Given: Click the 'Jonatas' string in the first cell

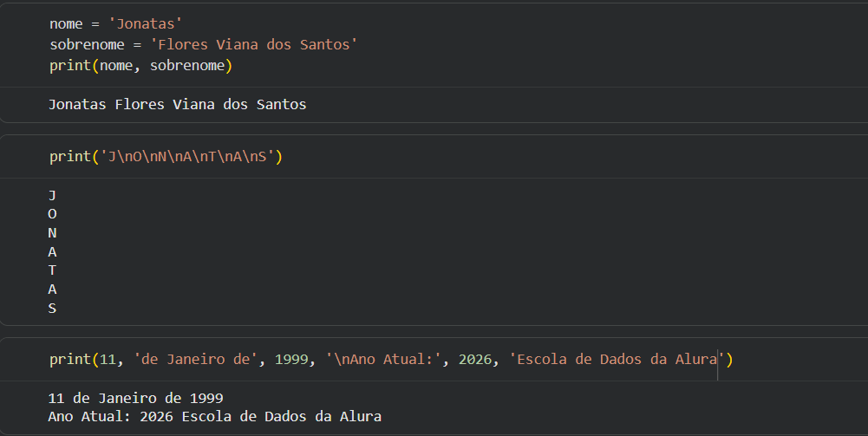Looking at the screenshot, I should [146, 24].
